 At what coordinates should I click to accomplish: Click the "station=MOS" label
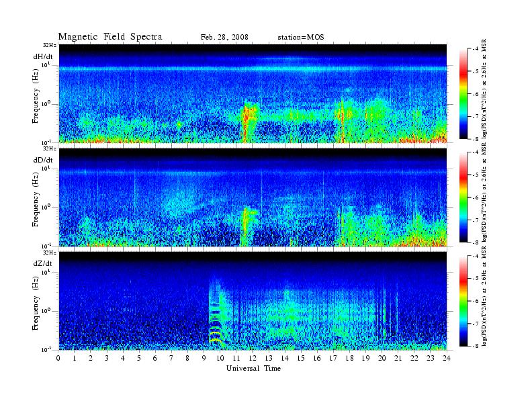tap(301, 37)
